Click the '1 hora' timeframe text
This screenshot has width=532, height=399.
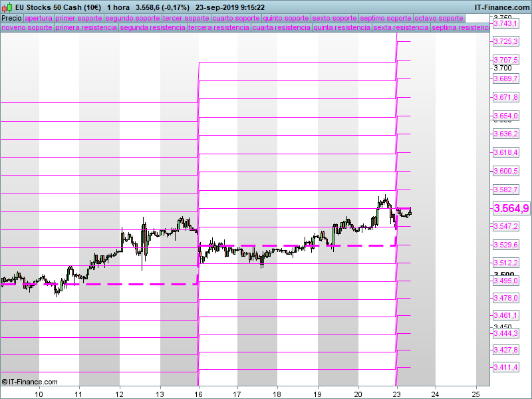(x=118, y=7)
